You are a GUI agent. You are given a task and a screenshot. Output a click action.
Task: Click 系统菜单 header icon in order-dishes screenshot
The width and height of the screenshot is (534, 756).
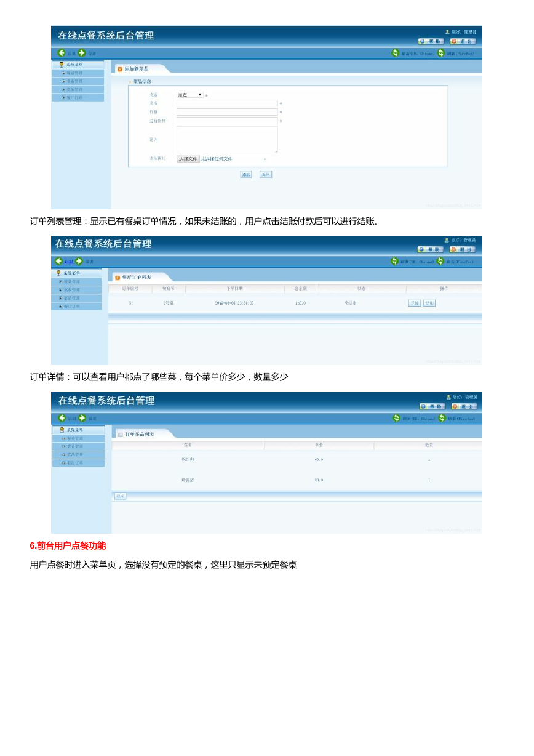(62, 430)
